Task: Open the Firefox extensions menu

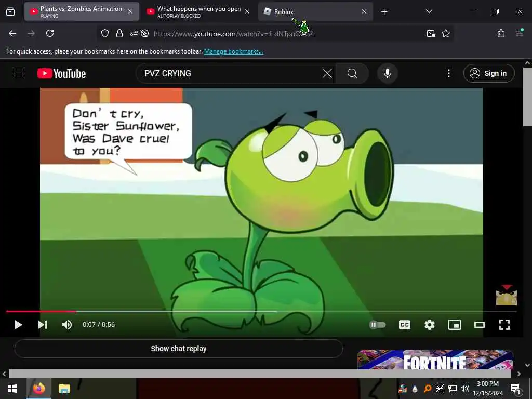Action: click(x=501, y=33)
